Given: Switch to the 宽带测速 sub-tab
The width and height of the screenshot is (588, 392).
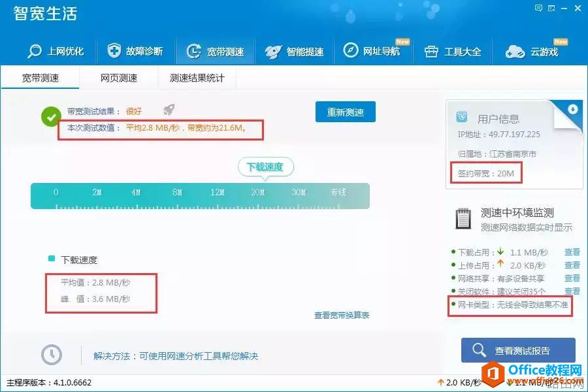Looking at the screenshot, I should pos(40,78).
